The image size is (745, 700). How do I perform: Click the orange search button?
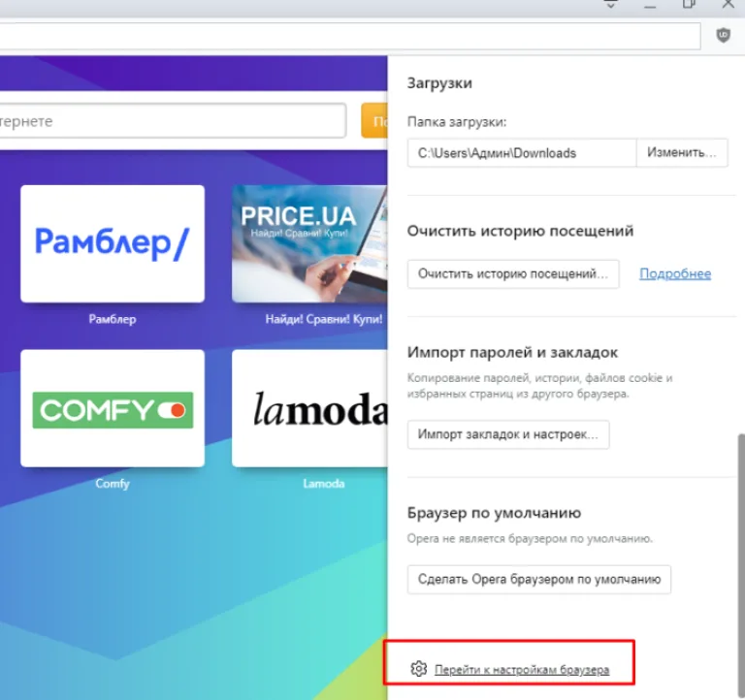[x=374, y=121]
